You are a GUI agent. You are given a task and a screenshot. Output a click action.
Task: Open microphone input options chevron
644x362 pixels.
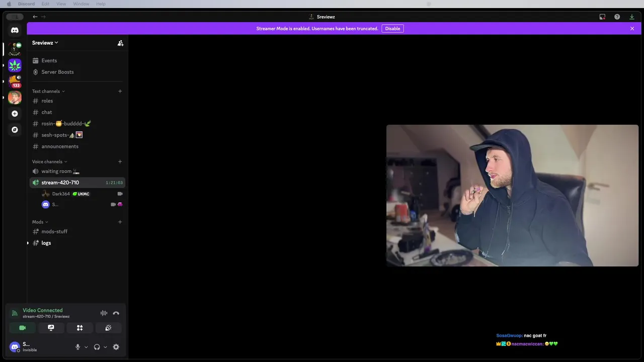(86, 347)
